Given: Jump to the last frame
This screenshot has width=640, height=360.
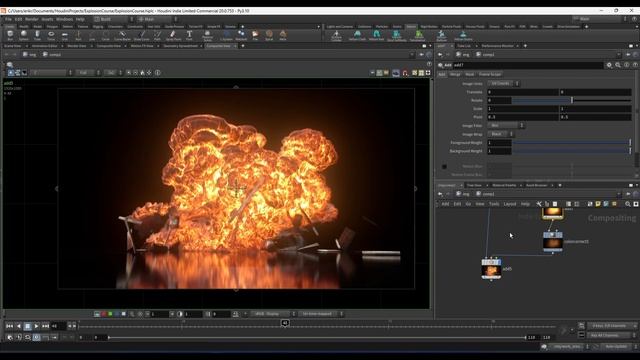Looking at the screenshot, I should [x=45, y=326].
